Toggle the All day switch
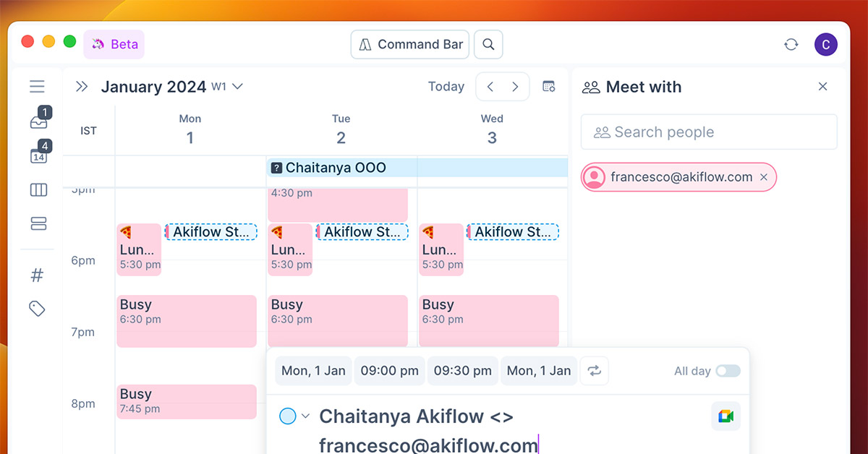Image resolution: width=868 pixels, height=454 pixels. point(728,371)
